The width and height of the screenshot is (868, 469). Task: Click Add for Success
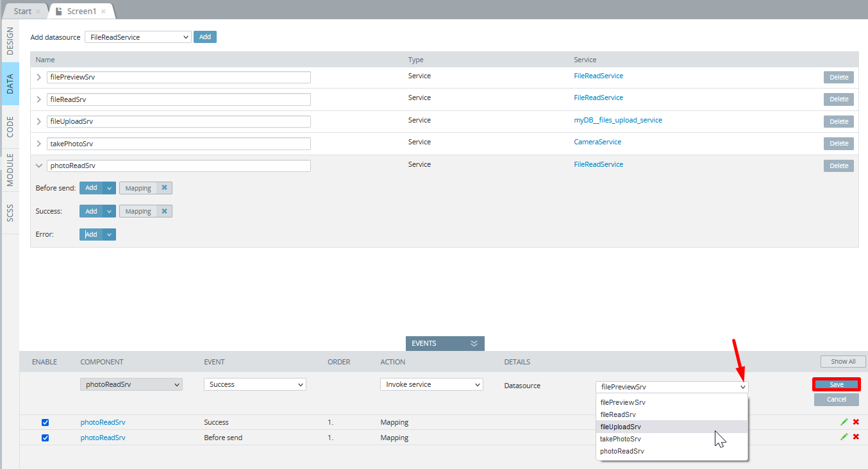pos(91,211)
